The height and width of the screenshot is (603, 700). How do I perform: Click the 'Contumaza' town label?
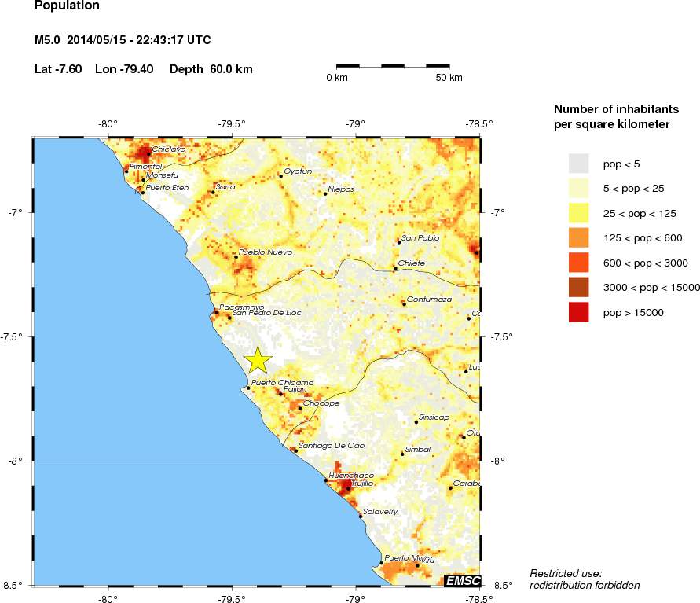[429, 300]
